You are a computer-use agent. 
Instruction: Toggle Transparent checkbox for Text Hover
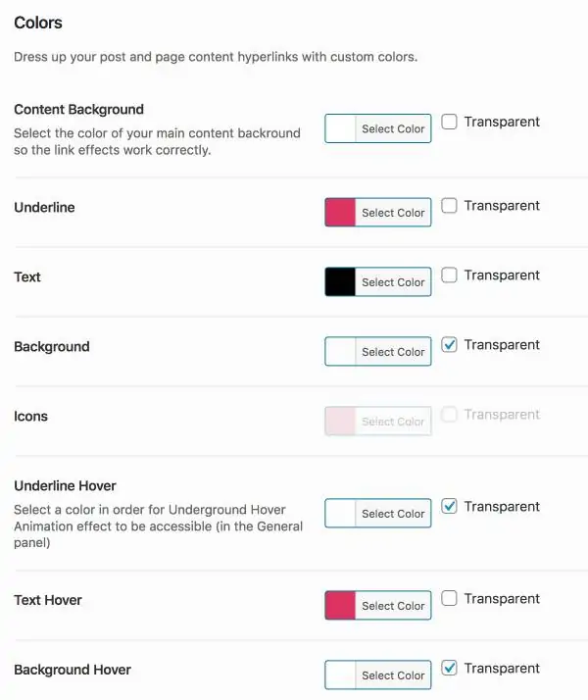[449, 599]
